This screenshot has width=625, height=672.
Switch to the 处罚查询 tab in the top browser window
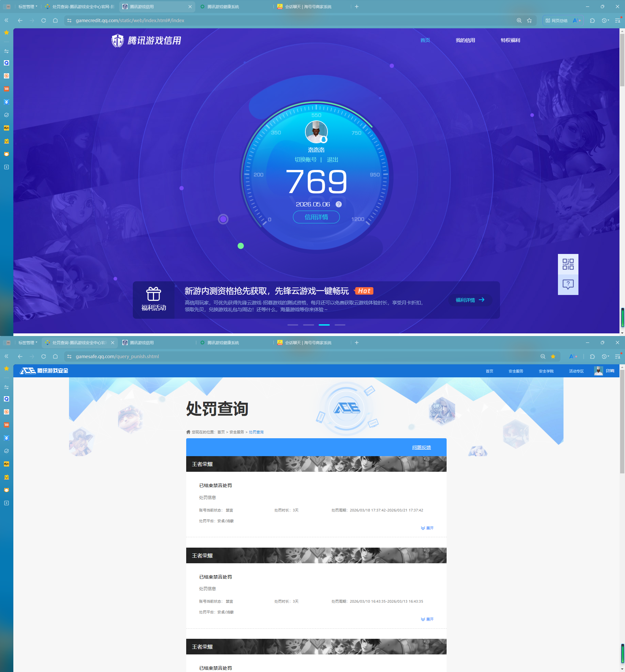pos(80,7)
